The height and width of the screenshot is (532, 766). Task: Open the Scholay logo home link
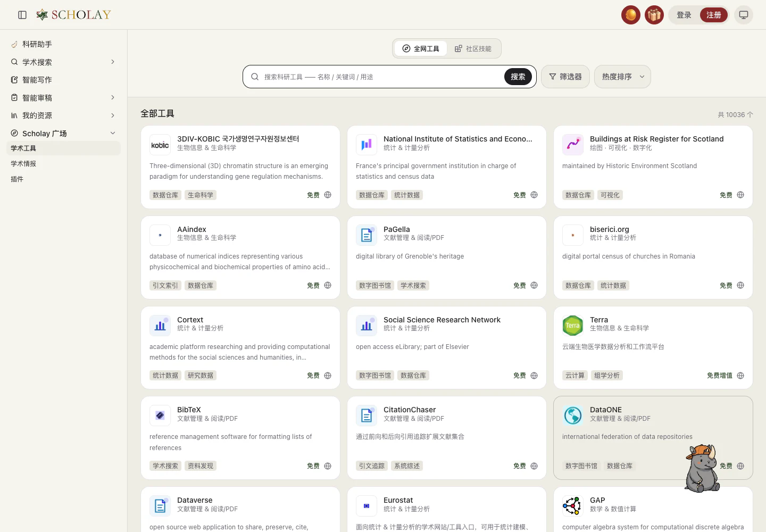point(73,15)
